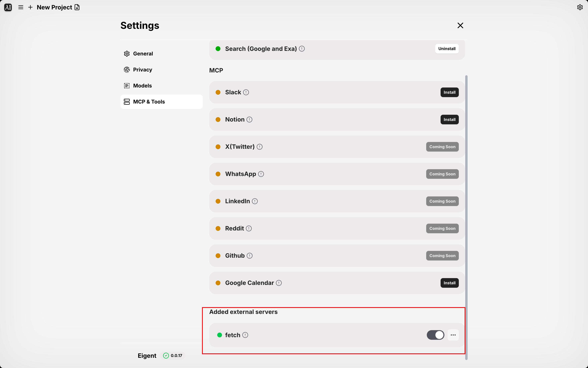This screenshot has height=368, width=588.
Task: Click the MCP section heading
Action: tap(216, 70)
